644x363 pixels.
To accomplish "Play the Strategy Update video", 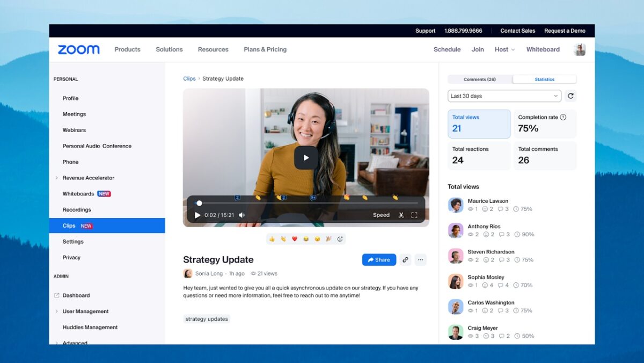I will coord(306,158).
